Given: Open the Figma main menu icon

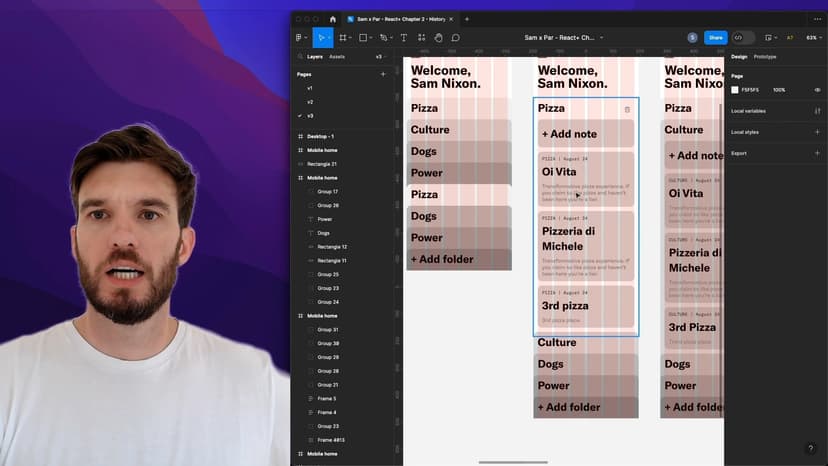Looking at the screenshot, I should [299, 38].
